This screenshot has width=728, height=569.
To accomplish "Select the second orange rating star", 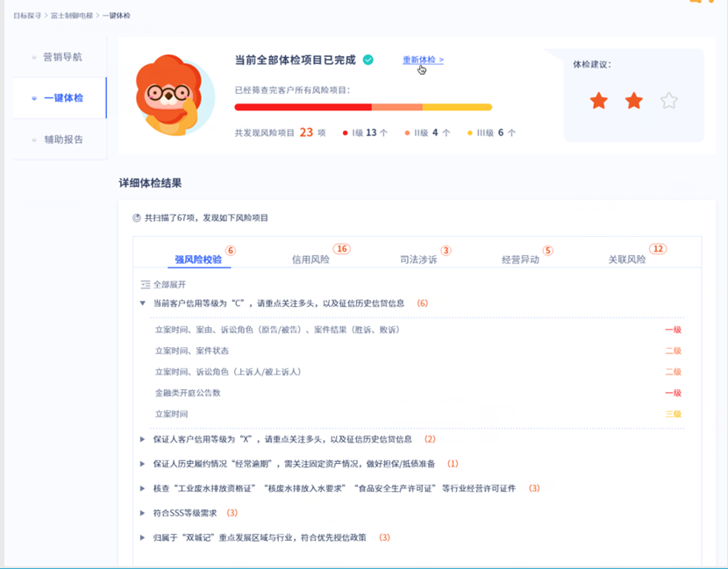I will tap(634, 101).
